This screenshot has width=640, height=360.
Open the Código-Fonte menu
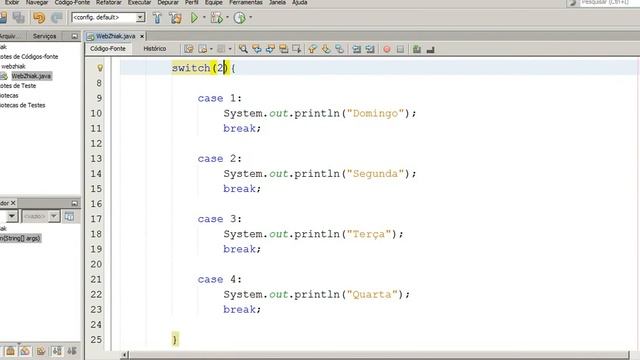72,3
